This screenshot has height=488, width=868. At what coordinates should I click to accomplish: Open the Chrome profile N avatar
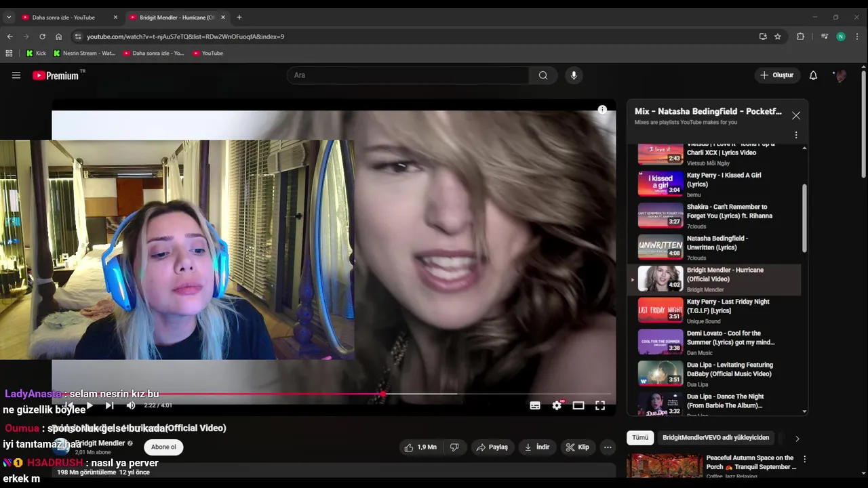[x=841, y=37]
